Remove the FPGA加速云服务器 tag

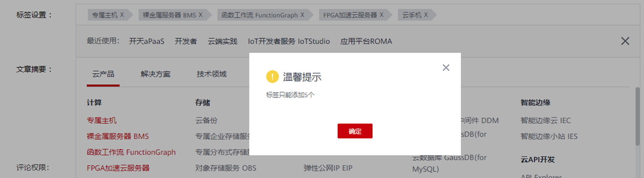click(x=382, y=15)
